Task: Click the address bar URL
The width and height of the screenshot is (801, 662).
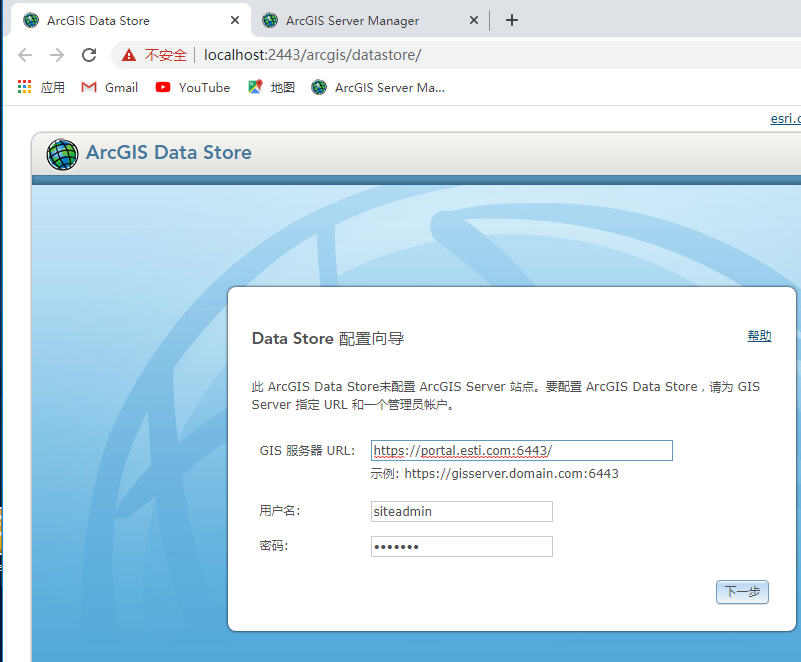Action: (x=312, y=55)
